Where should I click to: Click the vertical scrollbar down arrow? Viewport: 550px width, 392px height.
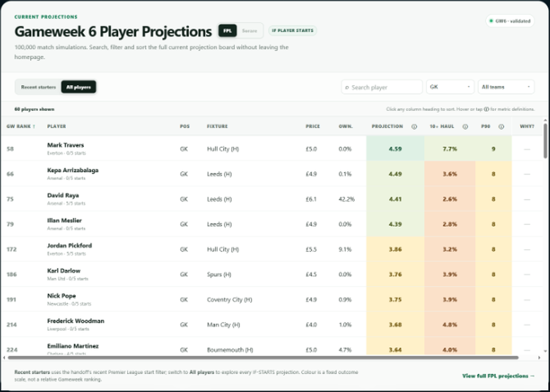pos(545,351)
